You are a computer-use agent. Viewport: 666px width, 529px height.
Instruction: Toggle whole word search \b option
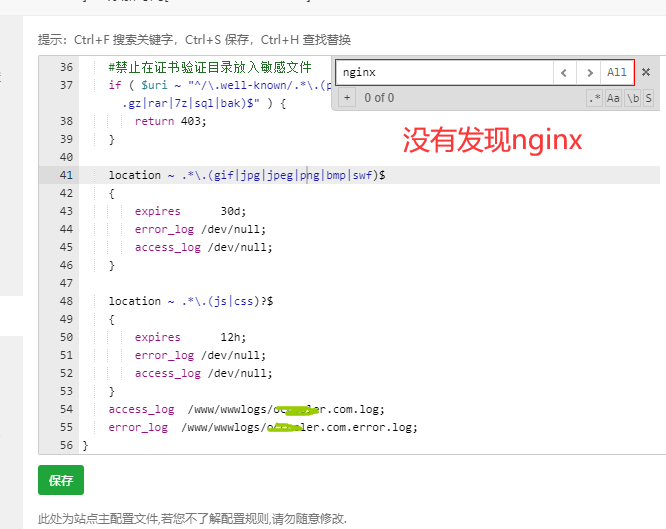[x=633, y=98]
